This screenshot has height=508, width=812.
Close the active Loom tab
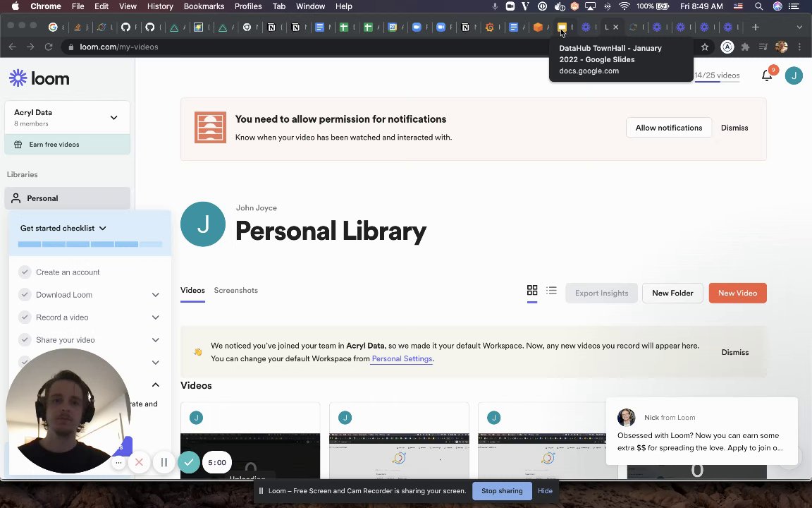[616, 27]
